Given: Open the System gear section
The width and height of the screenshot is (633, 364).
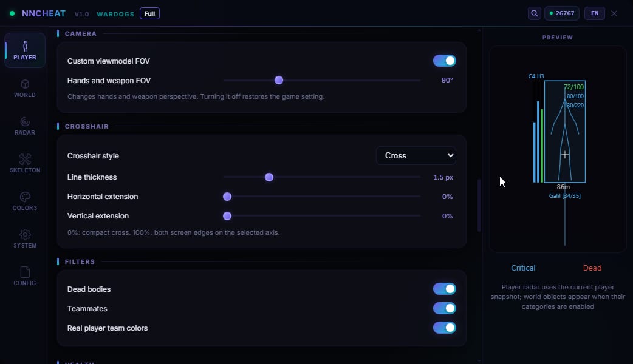Looking at the screenshot, I should click(25, 238).
